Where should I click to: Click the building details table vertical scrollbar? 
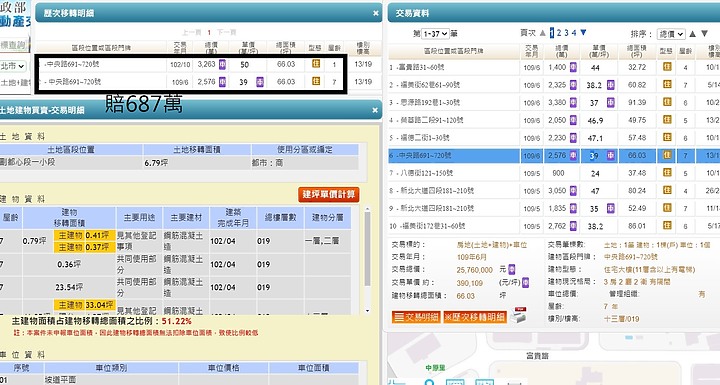coord(367,260)
